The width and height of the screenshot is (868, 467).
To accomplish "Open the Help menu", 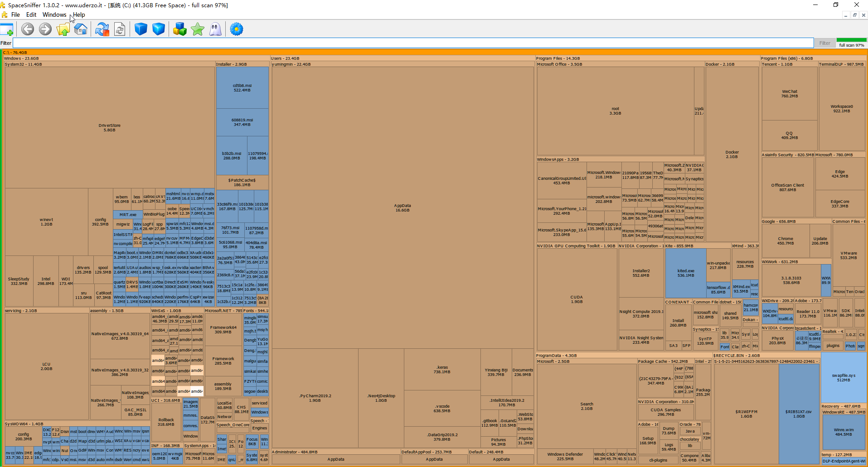I will 79,14.
